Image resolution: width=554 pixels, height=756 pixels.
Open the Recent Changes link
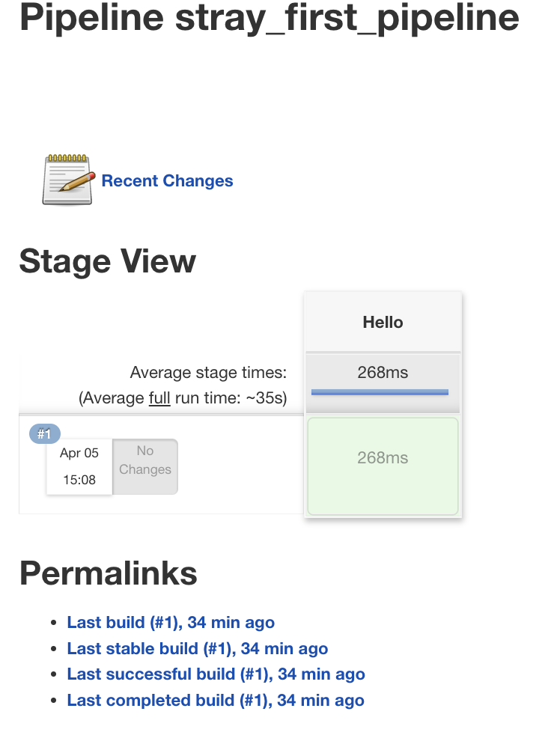point(167,181)
